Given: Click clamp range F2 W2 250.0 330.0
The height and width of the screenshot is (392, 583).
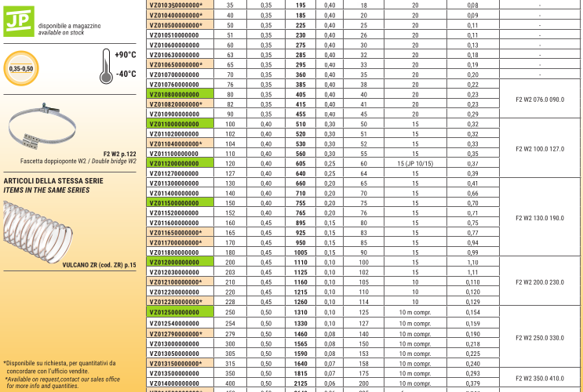Looking at the screenshot, I should pyautogui.click(x=540, y=337).
